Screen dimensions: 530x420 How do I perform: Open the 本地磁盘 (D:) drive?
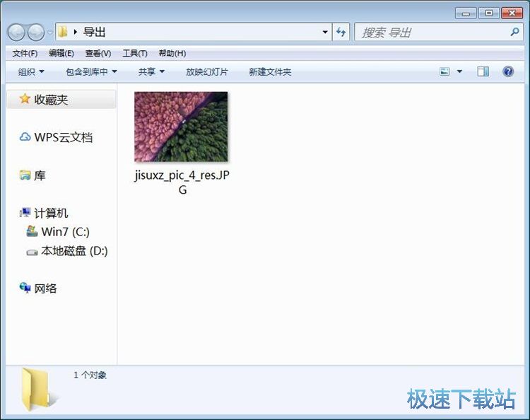pos(74,251)
